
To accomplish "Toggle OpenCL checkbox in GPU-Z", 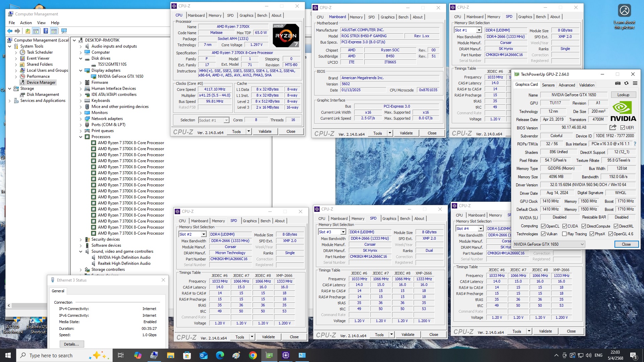I will tap(543, 226).
